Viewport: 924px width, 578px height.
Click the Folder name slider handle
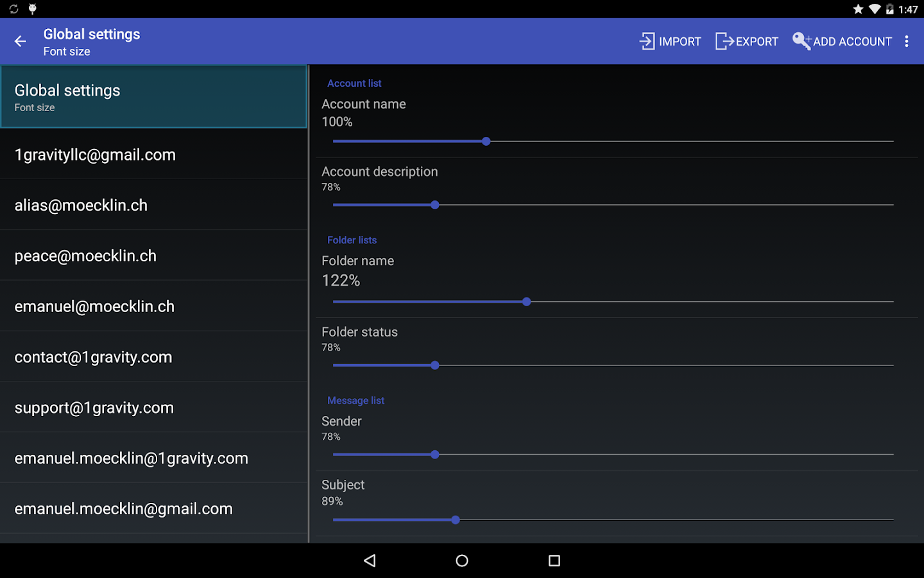click(527, 302)
